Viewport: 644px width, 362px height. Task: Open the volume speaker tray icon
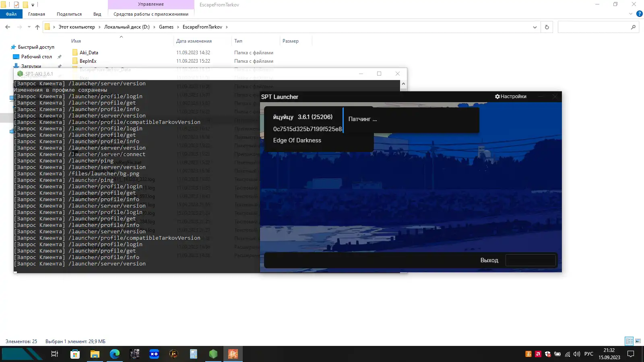click(577, 354)
